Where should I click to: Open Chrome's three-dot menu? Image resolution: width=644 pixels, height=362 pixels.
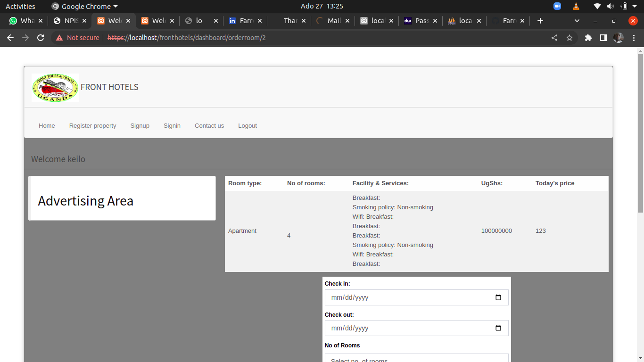point(634,38)
